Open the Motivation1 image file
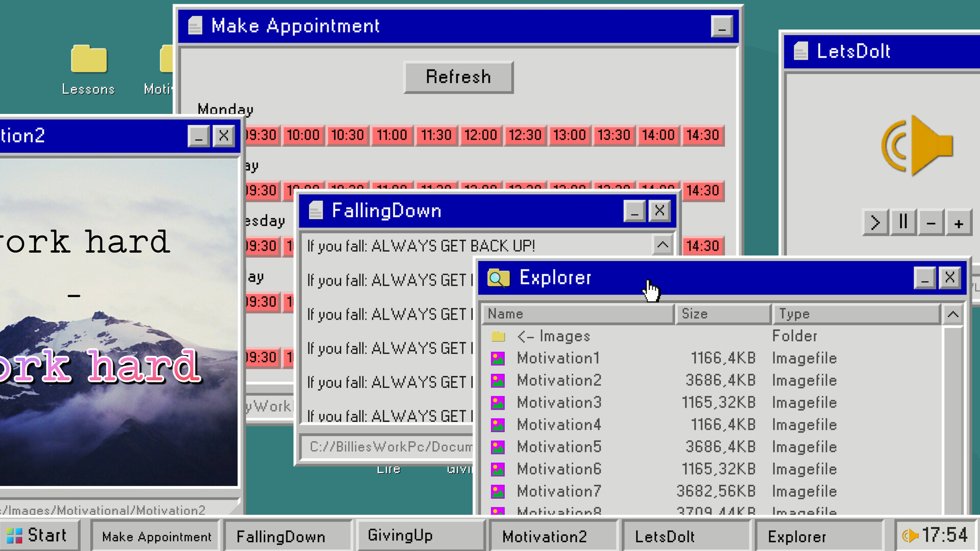 (558, 358)
